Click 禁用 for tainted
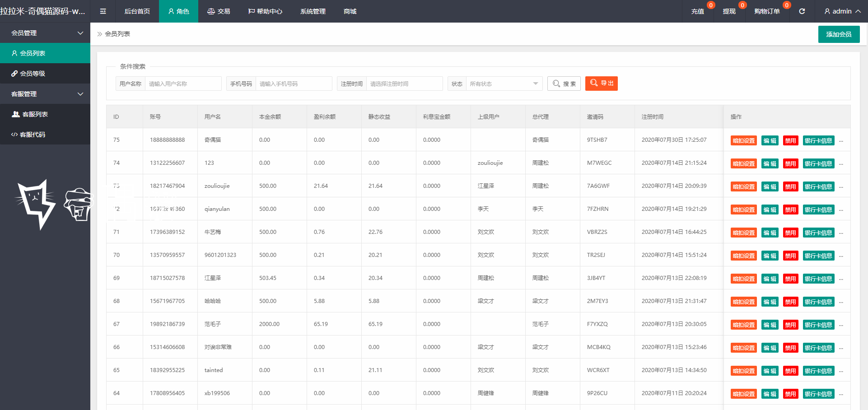This screenshot has width=868, height=410. coord(790,371)
